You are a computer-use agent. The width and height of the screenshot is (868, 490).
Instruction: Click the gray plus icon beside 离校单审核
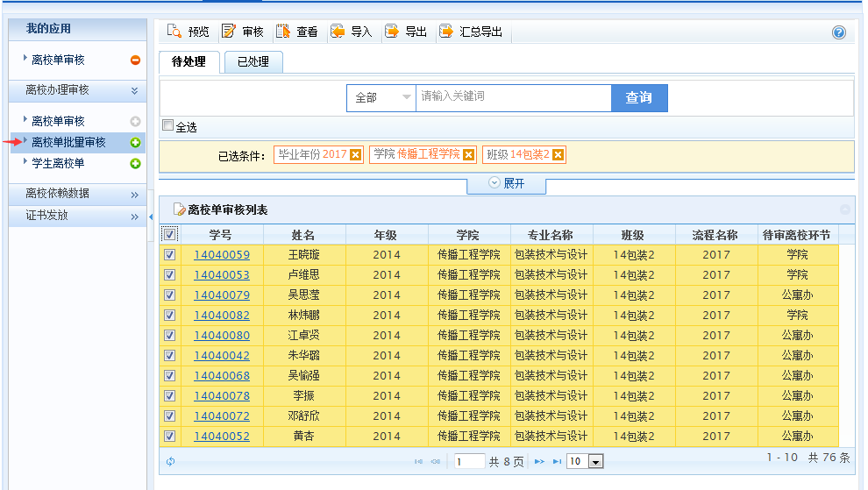click(x=135, y=121)
